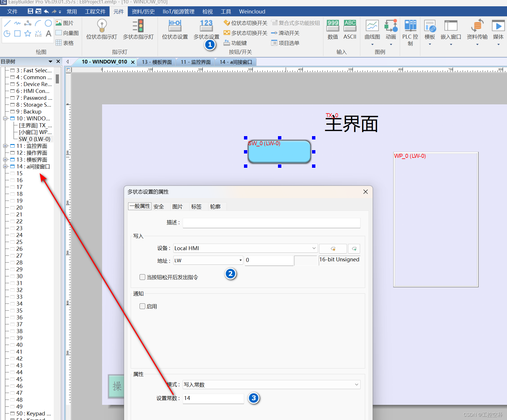Image resolution: width=507 pixels, height=420 pixels.
Task: Click the 描述 description input field
Action: click(271, 223)
